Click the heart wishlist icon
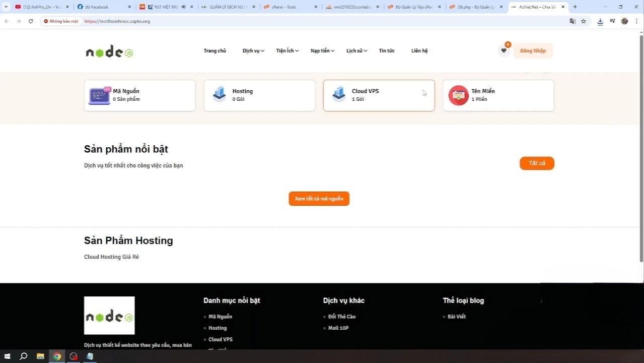 (504, 50)
